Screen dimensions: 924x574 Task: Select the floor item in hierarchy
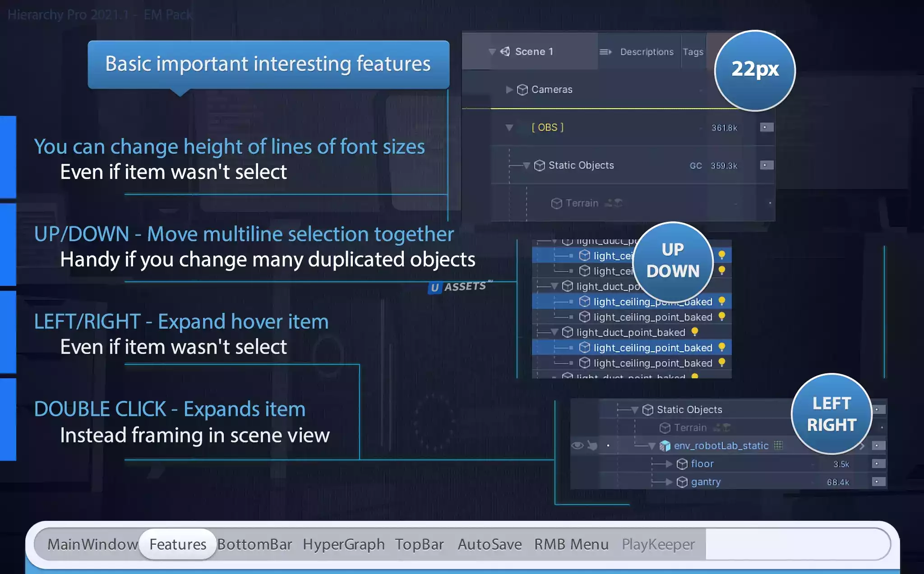(702, 464)
